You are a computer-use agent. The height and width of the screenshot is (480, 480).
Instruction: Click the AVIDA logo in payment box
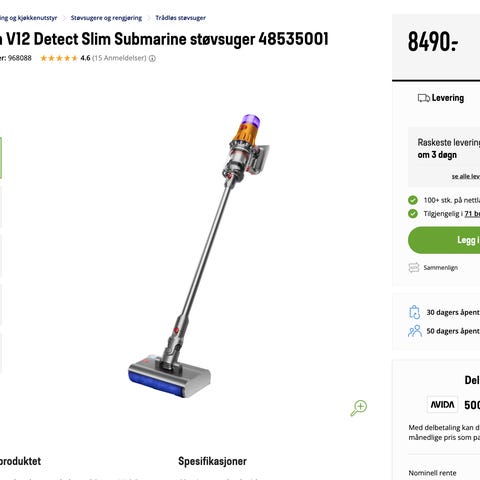(x=442, y=405)
